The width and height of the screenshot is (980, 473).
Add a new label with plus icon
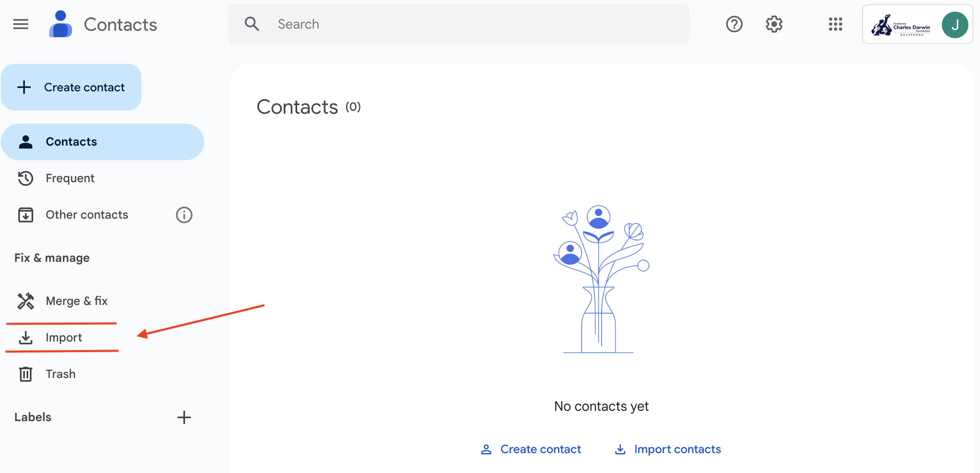pos(184,417)
